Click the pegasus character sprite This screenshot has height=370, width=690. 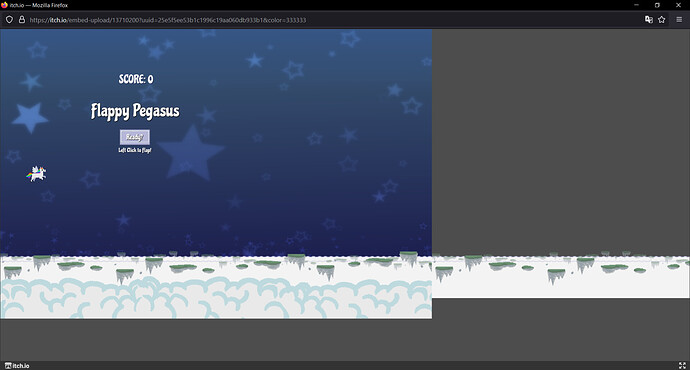pos(36,174)
